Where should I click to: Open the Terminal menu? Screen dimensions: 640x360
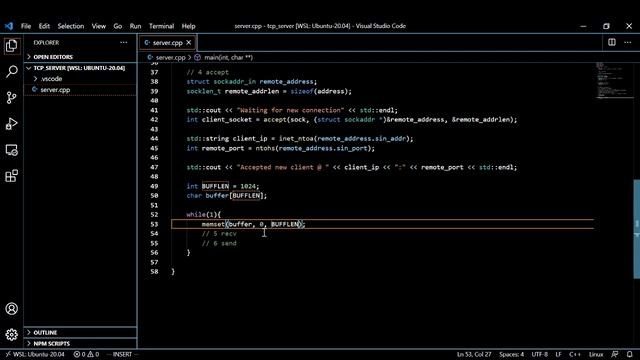161,26
